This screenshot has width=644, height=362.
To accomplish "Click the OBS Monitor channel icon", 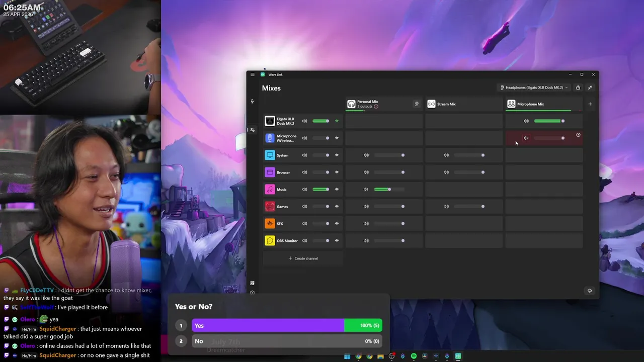I will (270, 241).
